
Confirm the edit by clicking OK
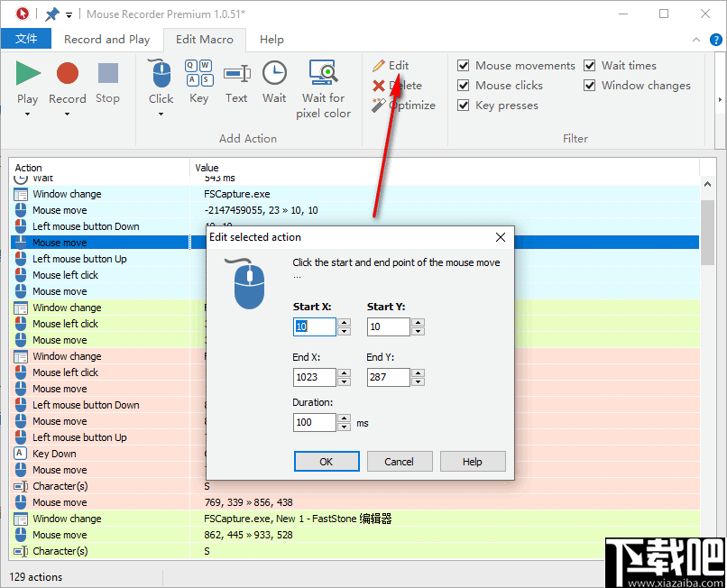327,461
